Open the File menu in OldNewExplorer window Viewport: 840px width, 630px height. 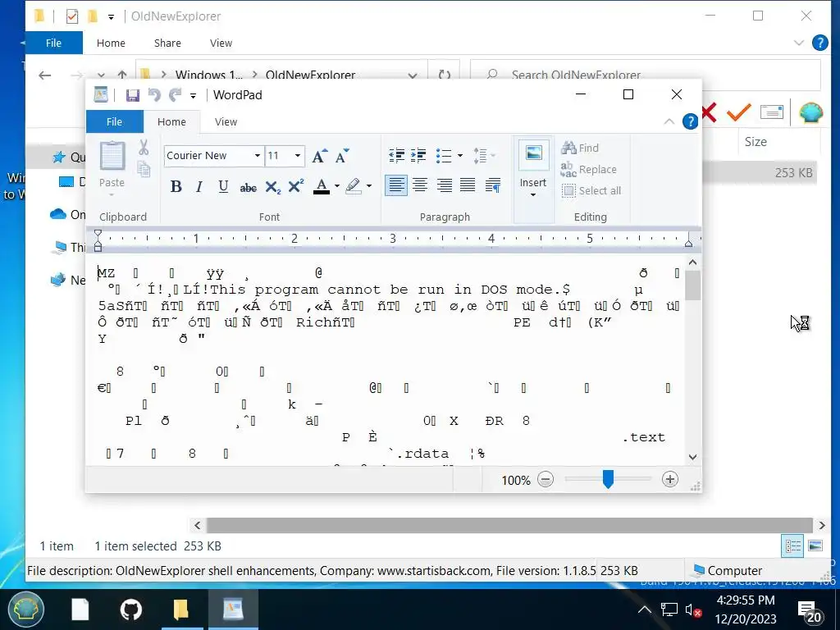(x=53, y=43)
